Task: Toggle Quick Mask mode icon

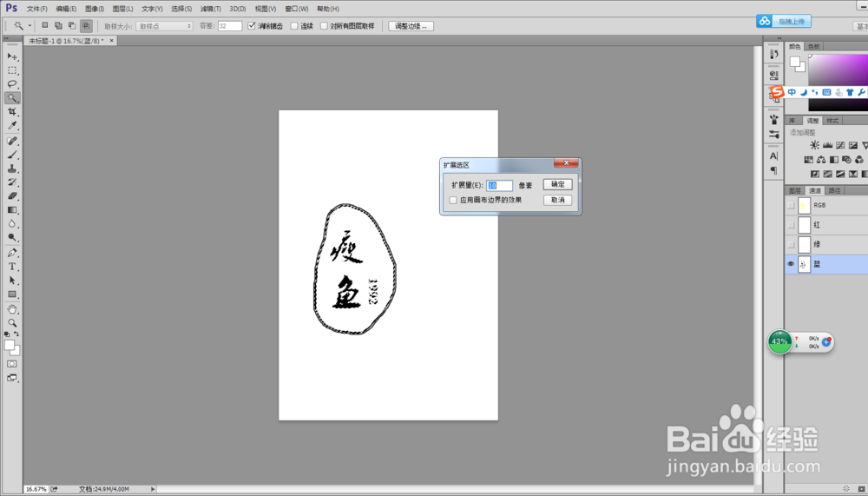Action: pos(11,364)
